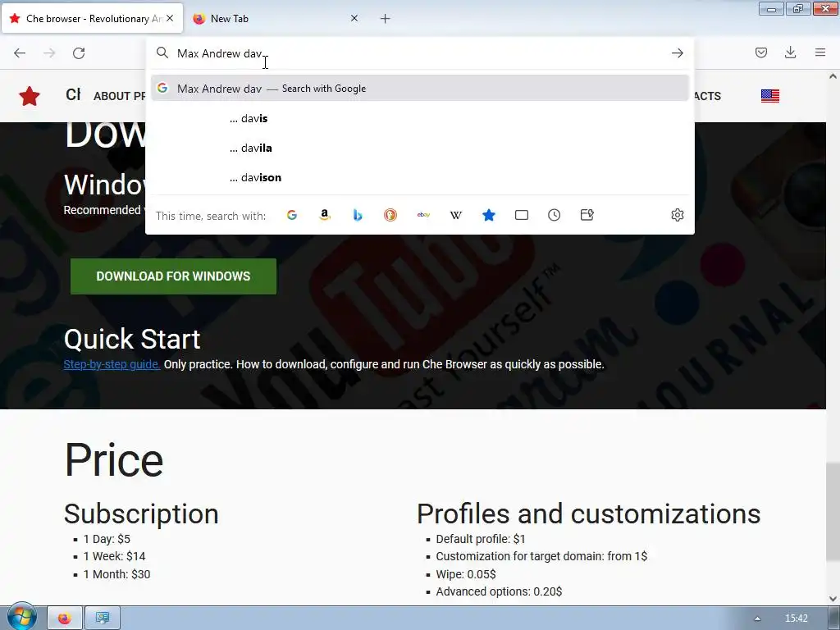Open the Windows Start orb
The width and height of the screenshot is (840, 630).
21,617
